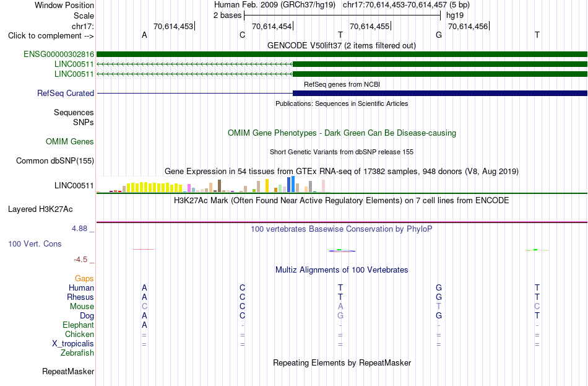Image resolution: width=588 pixels, height=386 pixels.
Task: Open Common dbSNP(155) track label
Action: [x=55, y=160]
